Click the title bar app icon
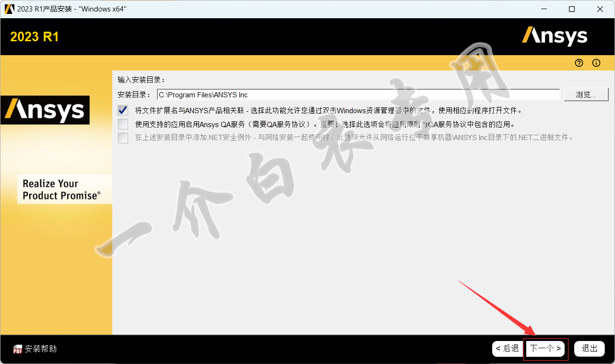 click(x=9, y=9)
